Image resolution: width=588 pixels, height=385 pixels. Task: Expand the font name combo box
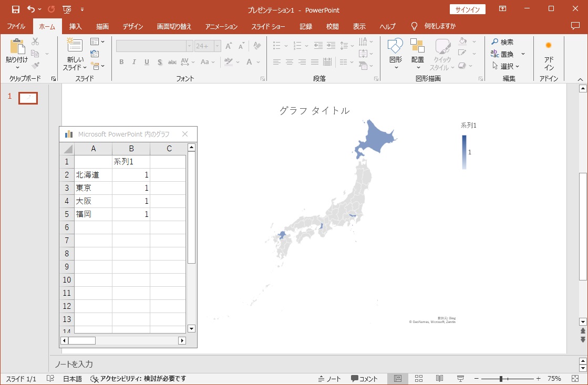click(x=189, y=46)
